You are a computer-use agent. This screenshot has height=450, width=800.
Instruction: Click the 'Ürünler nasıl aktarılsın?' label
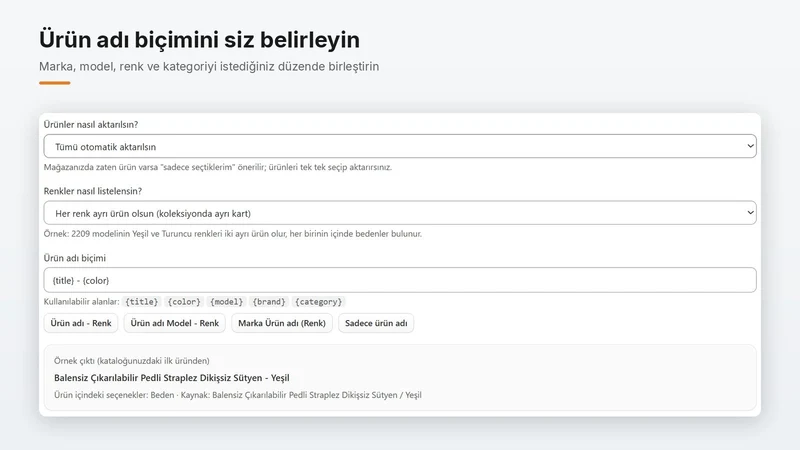point(91,124)
